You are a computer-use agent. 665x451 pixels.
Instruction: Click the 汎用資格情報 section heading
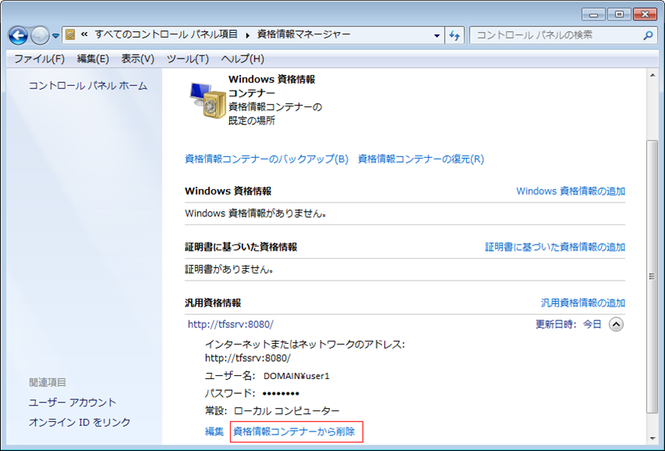click(213, 303)
